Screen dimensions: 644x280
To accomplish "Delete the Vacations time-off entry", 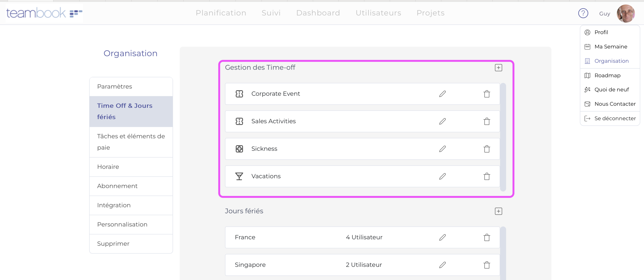I will 487,176.
